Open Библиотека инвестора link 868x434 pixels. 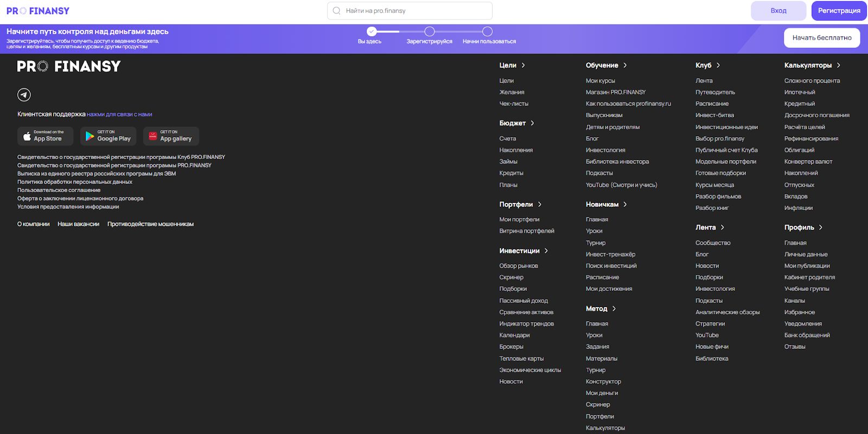pyautogui.click(x=617, y=162)
